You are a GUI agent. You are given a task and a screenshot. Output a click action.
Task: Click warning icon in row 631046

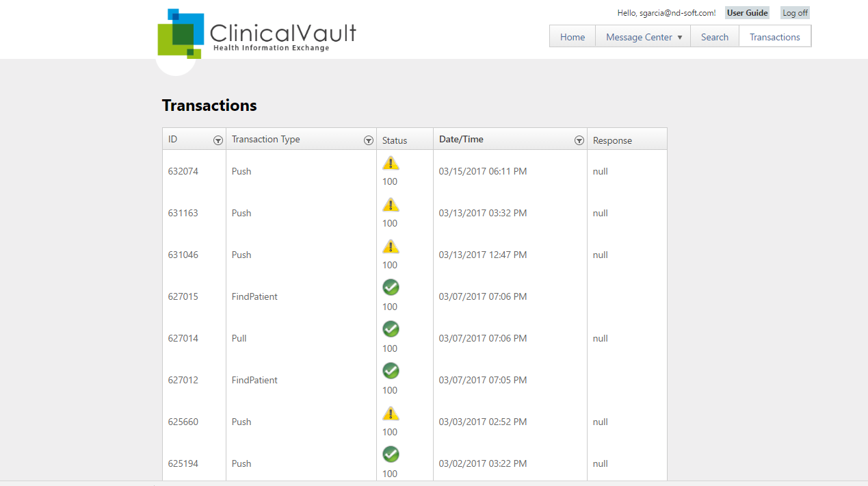[391, 246]
